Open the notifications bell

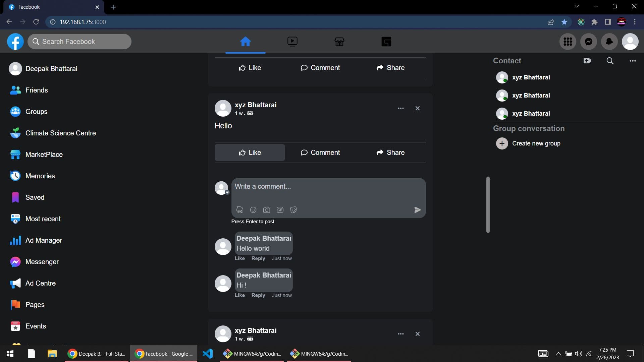[x=609, y=42]
